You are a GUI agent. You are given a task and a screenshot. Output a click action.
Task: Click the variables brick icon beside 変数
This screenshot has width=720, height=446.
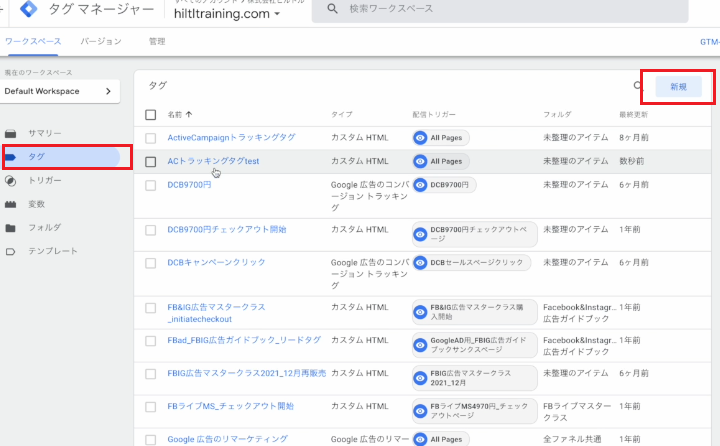coord(11,204)
